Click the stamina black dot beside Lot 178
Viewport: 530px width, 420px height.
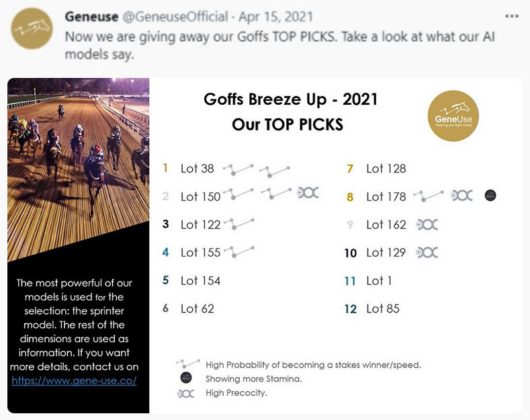pos(490,195)
